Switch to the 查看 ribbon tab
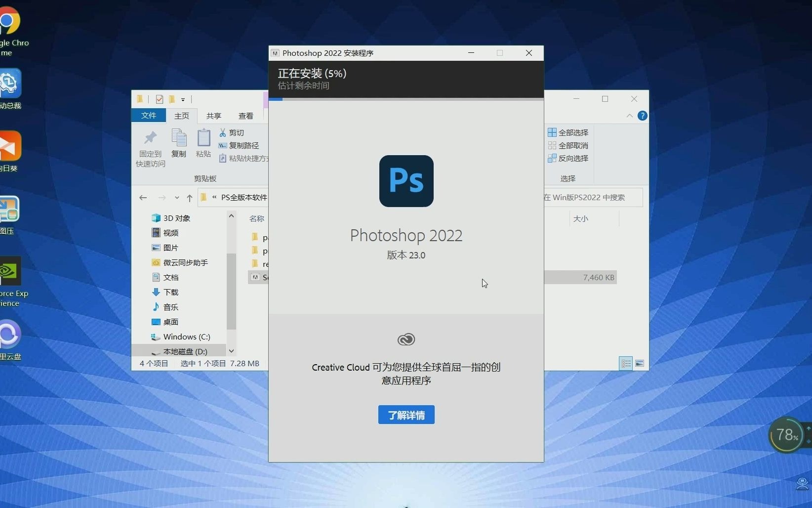Viewport: 812px width, 508px height. click(245, 116)
